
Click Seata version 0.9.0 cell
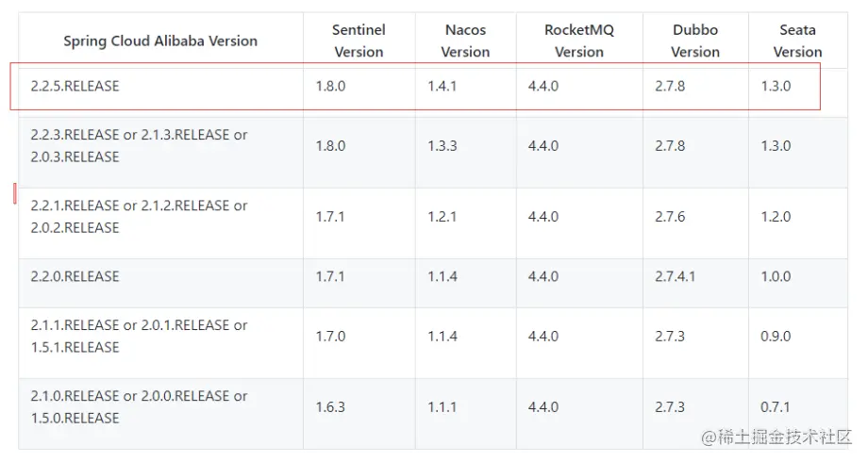tap(776, 336)
